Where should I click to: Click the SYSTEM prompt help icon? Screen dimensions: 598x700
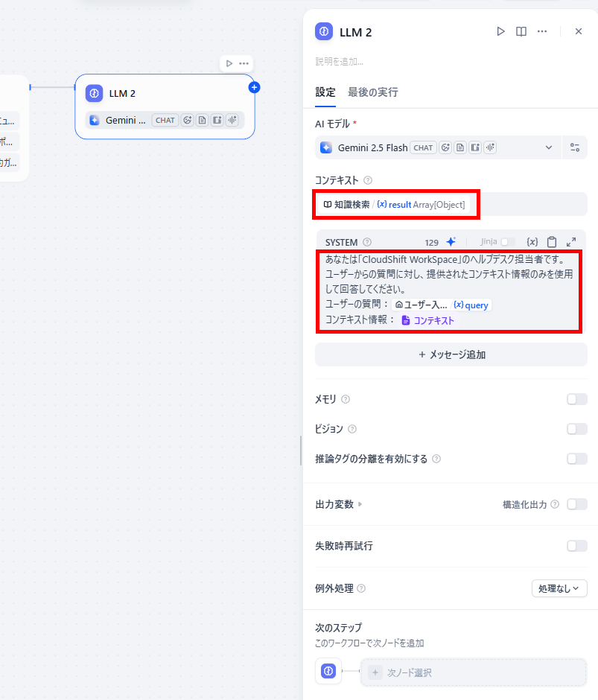pos(367,242)
